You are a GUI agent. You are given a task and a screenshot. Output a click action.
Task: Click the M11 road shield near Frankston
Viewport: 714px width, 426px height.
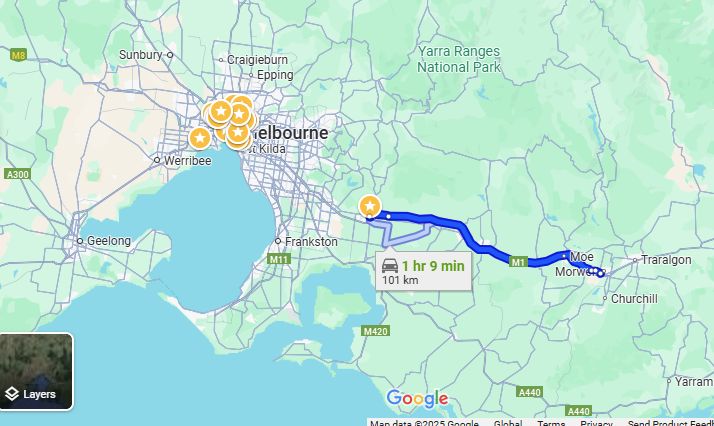278,259
